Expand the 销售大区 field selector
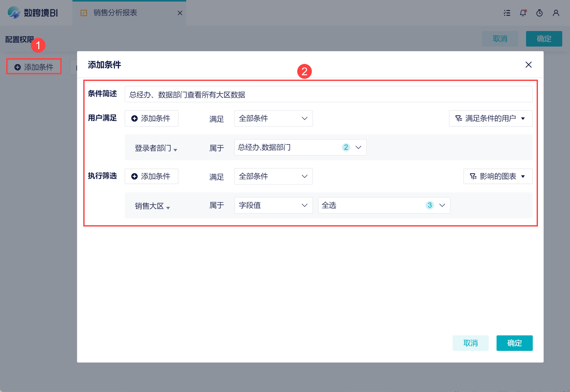The height and width of the screenshot is (392, 570). tap(152, 206)
